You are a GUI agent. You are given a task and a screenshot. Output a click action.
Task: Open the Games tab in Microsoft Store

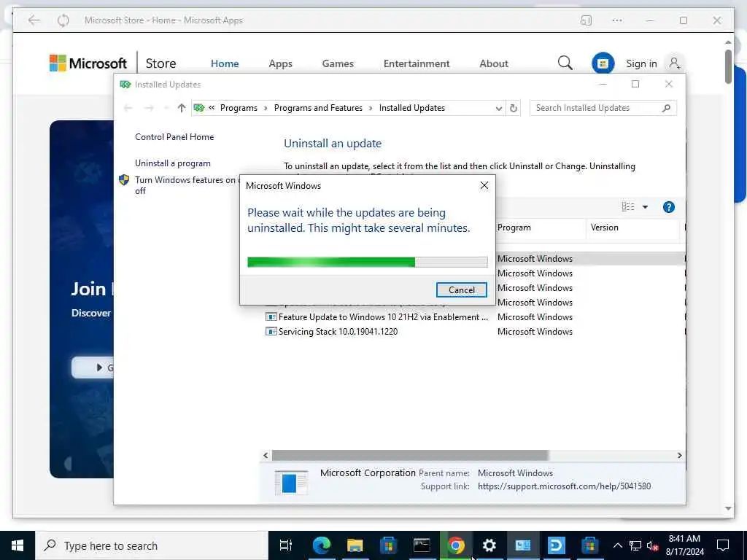(x=338, y=63)
